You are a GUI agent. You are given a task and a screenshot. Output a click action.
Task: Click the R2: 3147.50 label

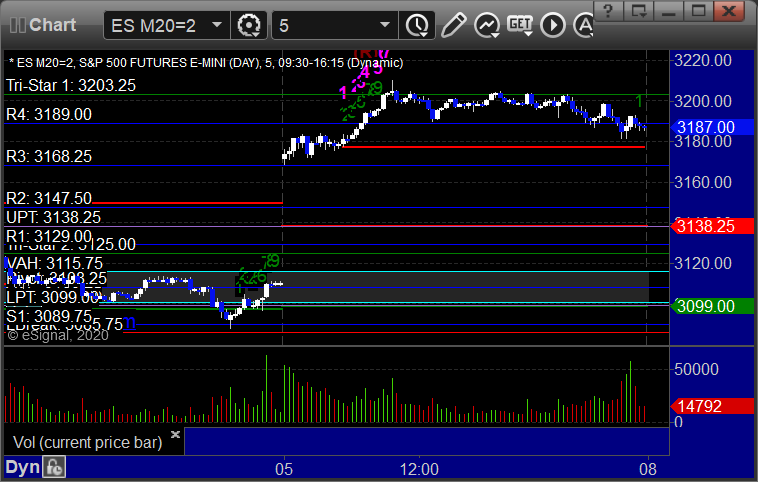pos(49,198)
